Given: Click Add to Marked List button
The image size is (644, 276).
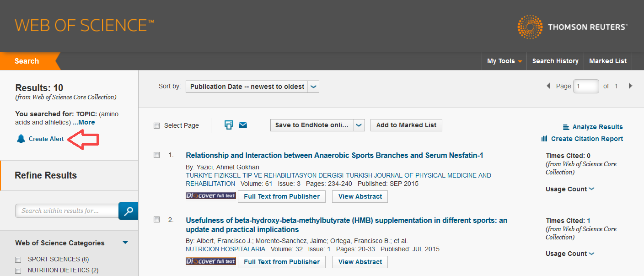Looking at the screenshot, I should pos(406,125).
